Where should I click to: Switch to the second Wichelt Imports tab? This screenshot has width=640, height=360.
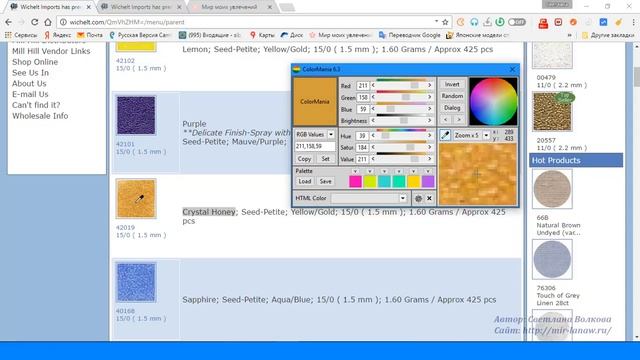coord(141,7)
